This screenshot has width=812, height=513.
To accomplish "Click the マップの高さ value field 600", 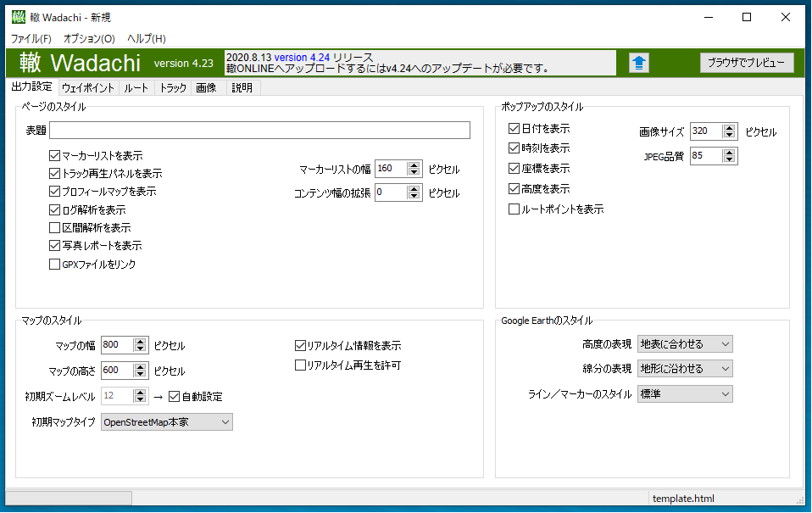I will coord(117,371).
